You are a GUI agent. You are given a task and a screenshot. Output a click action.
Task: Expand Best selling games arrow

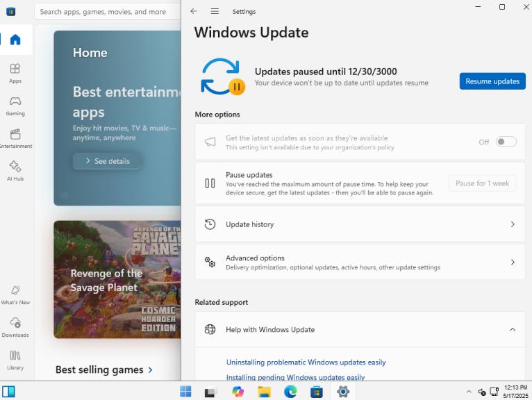coord(150,370)
